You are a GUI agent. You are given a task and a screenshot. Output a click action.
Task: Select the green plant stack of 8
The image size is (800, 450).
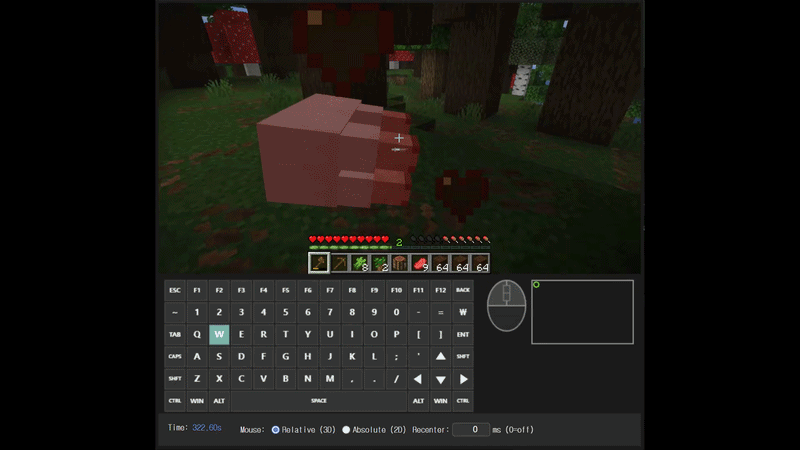360,263
